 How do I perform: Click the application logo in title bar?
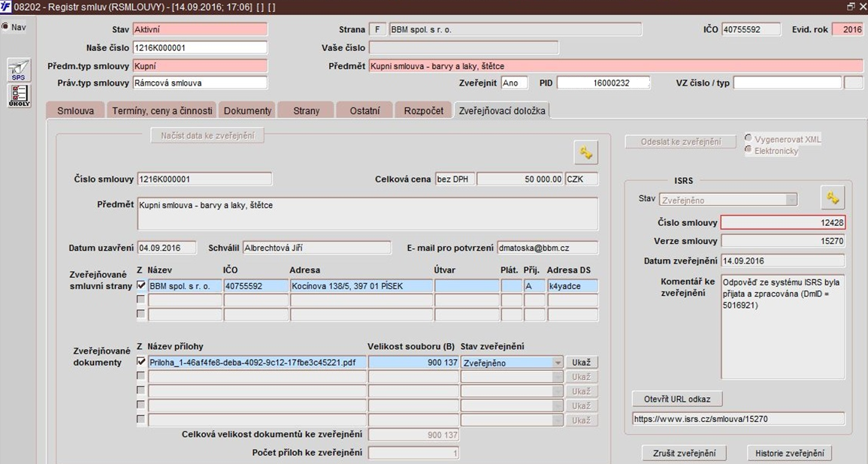coord(6,8)
